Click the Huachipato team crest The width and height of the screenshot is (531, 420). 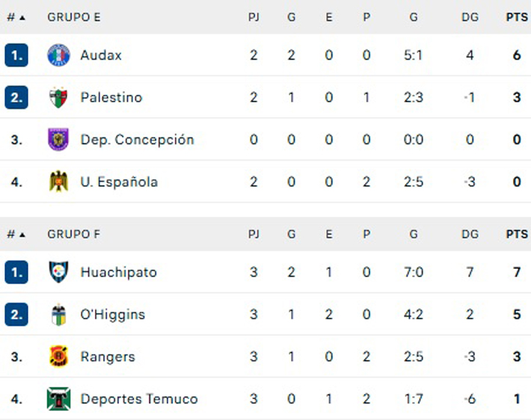click(58, 272)
